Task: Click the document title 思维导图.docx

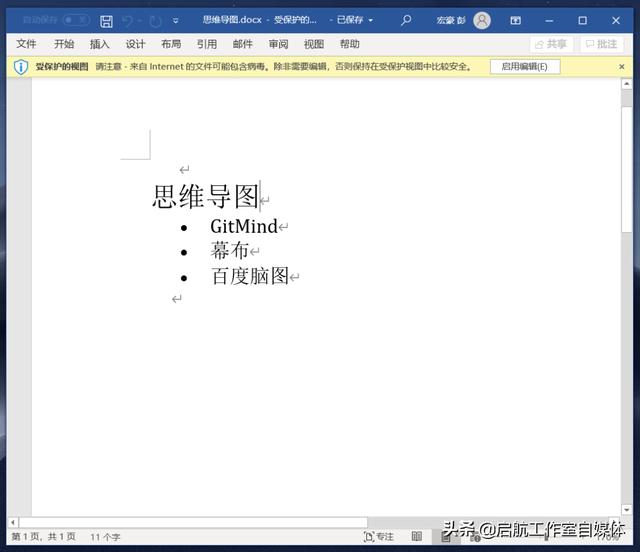Action: click(232, 20)
